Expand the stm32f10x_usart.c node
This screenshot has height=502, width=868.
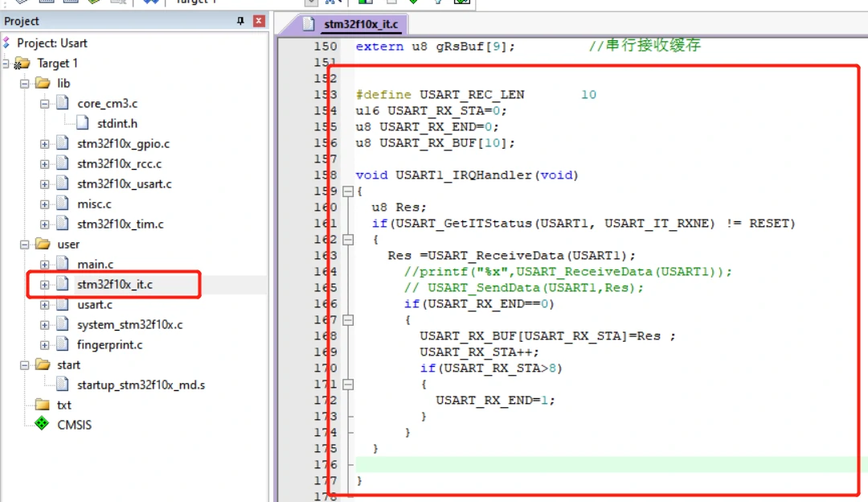click(x=44, y=184)
